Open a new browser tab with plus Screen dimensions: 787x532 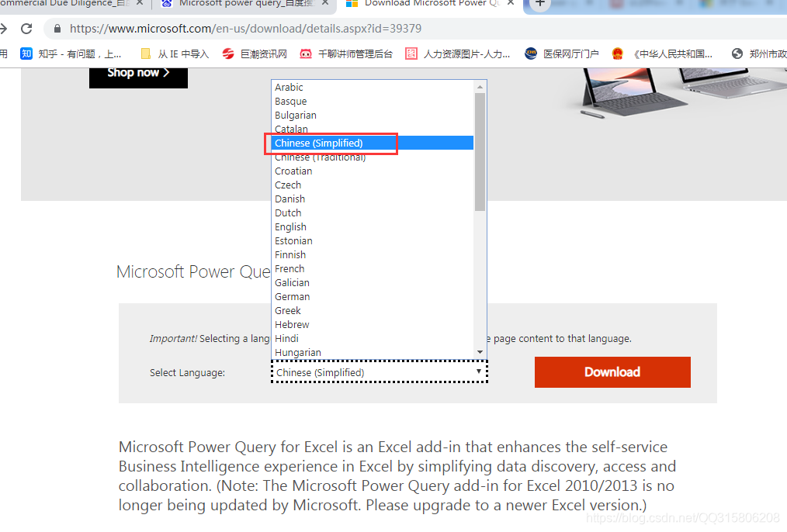coord(540,3)
